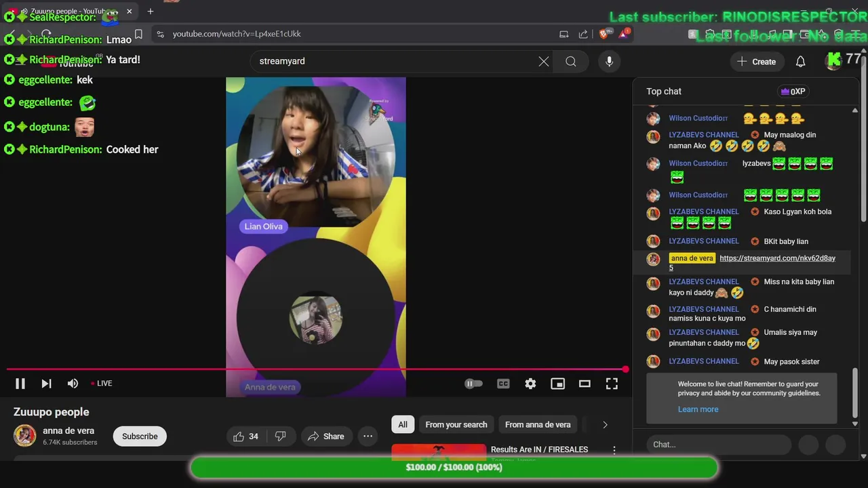Viewport: 868px width, 488px height.
Task: Open a new browser tab
Action: pyautogui.click(x=151, y=11)
